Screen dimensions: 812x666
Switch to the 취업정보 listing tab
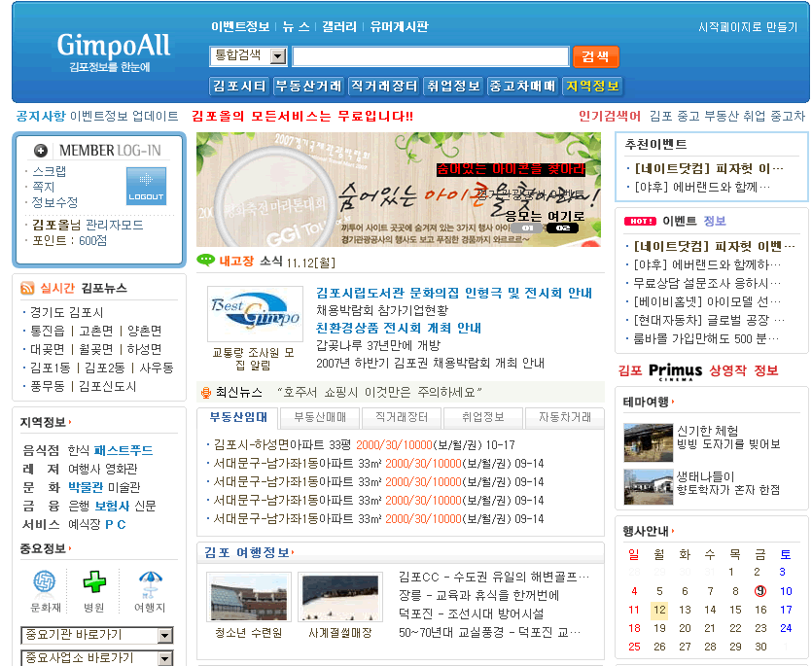483,417
